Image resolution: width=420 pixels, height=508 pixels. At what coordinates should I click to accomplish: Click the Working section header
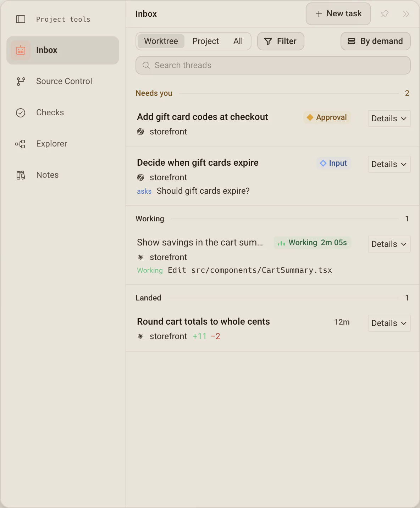[150, 219]
